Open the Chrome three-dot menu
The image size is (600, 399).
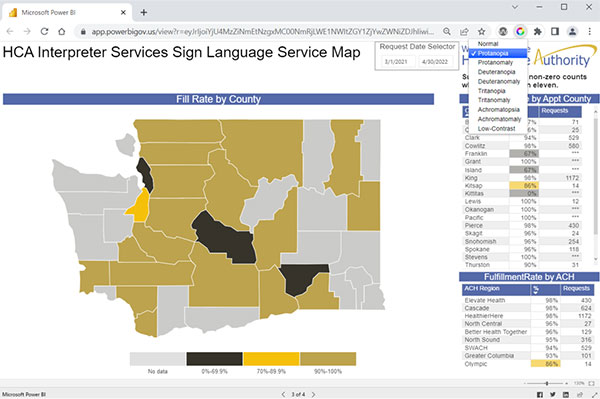pos(590,32)
